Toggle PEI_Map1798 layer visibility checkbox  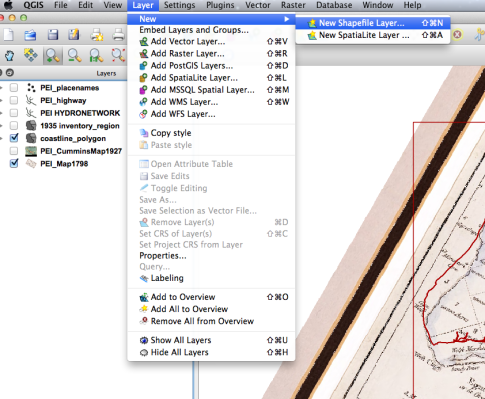coord(14,163)
